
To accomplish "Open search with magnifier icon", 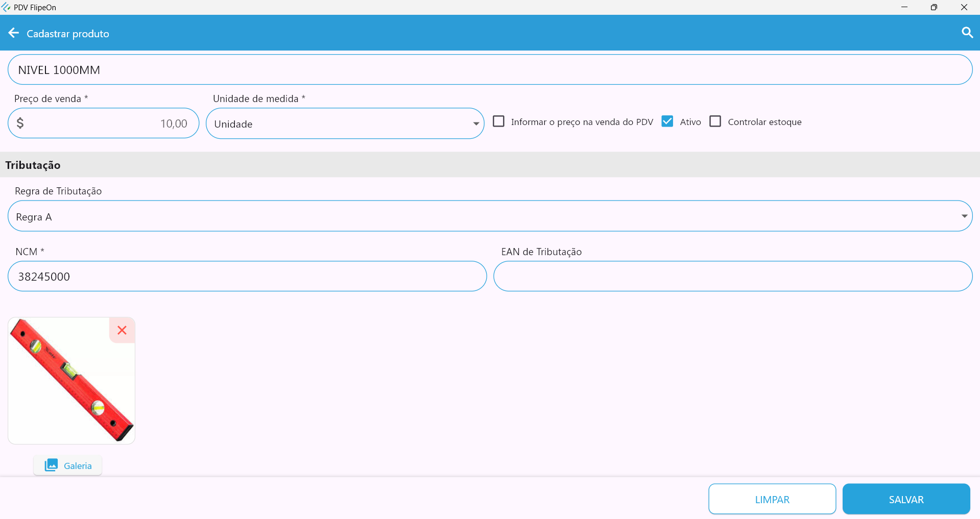I will (x=967, y=33).
